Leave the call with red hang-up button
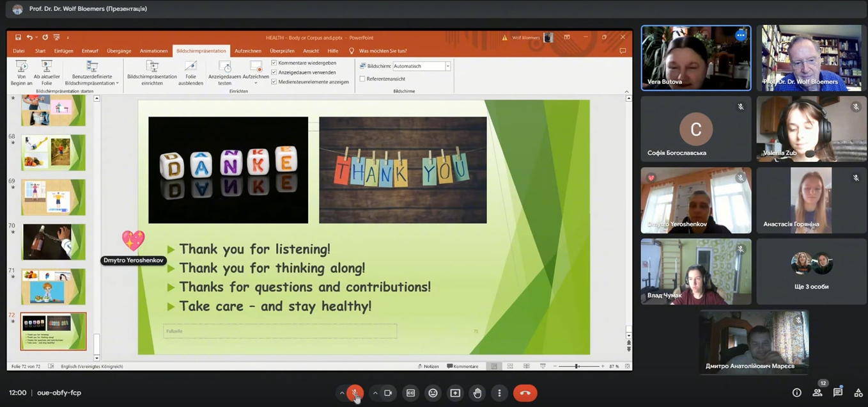Viewport: 868px width, 407px height. point(525,393)
